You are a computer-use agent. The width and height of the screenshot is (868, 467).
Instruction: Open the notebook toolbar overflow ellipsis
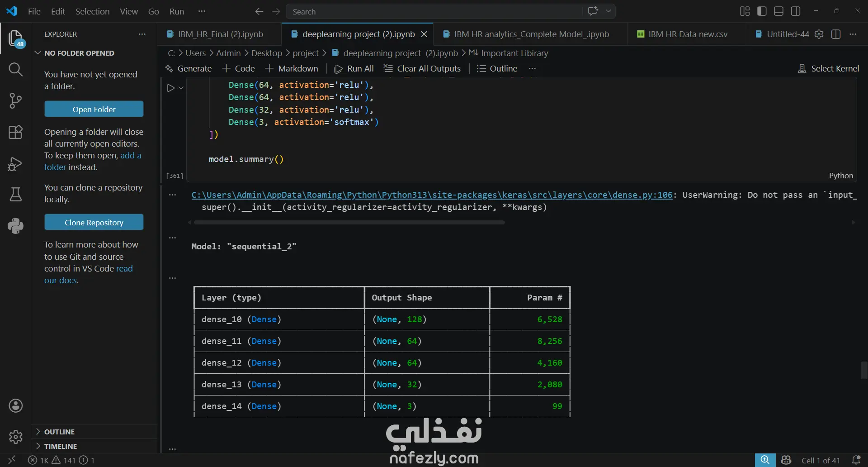click(532, 69)
